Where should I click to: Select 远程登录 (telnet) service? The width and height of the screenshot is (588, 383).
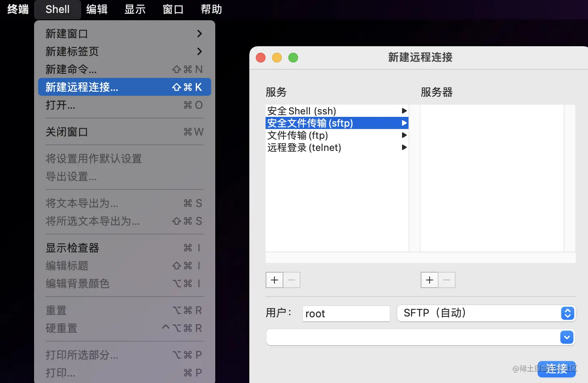pyautogui.click(x=337, y=147)
